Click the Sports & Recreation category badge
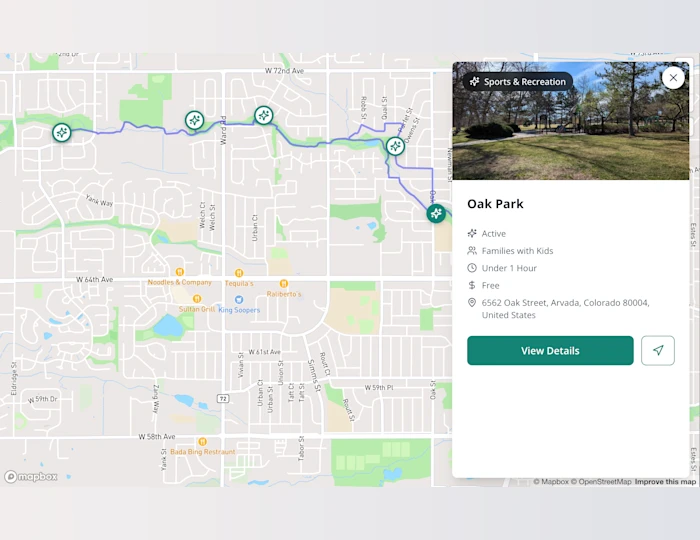Screen dimensions: 700x540 [x=518, y=82]
